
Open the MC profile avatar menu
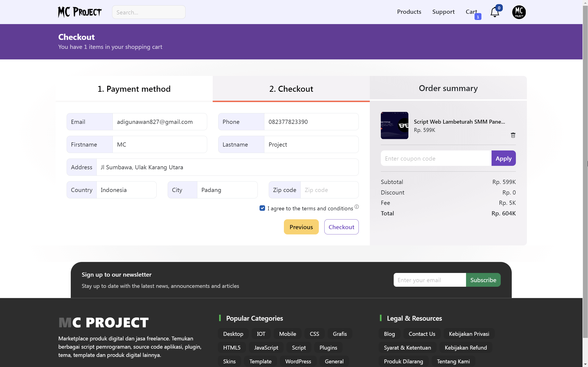pos(519,12)
